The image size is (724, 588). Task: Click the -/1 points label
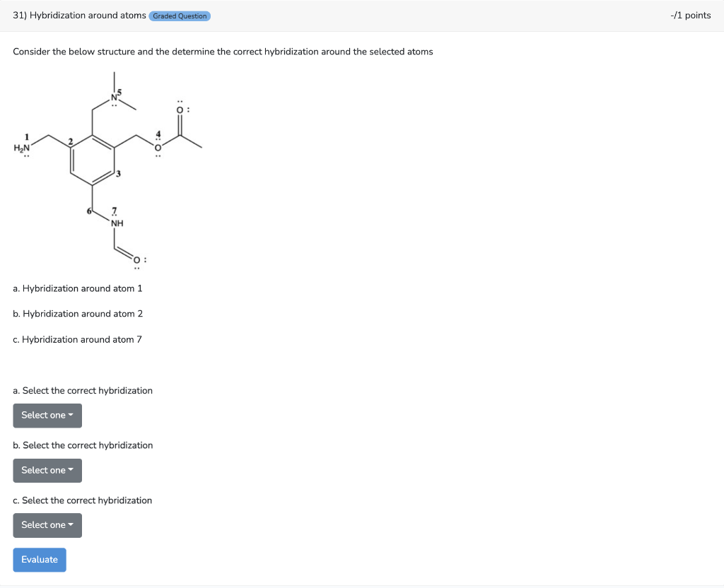(x=690, y=16)
